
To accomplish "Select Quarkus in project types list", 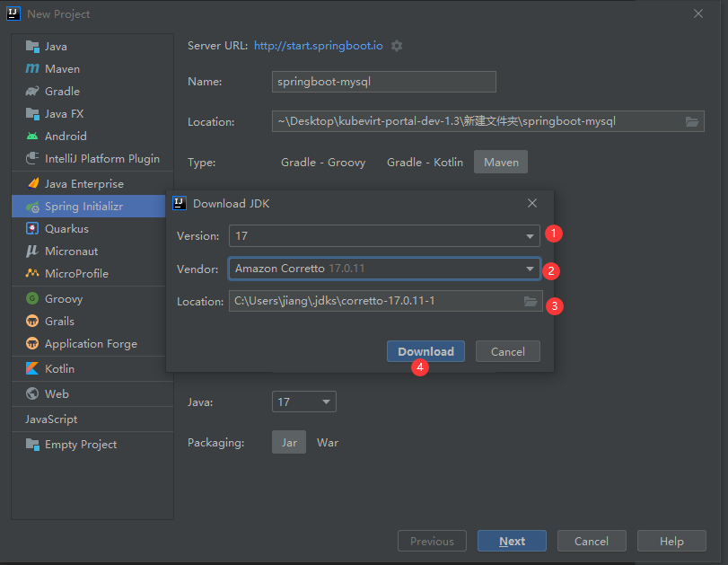I will click(x=89, y=228).
